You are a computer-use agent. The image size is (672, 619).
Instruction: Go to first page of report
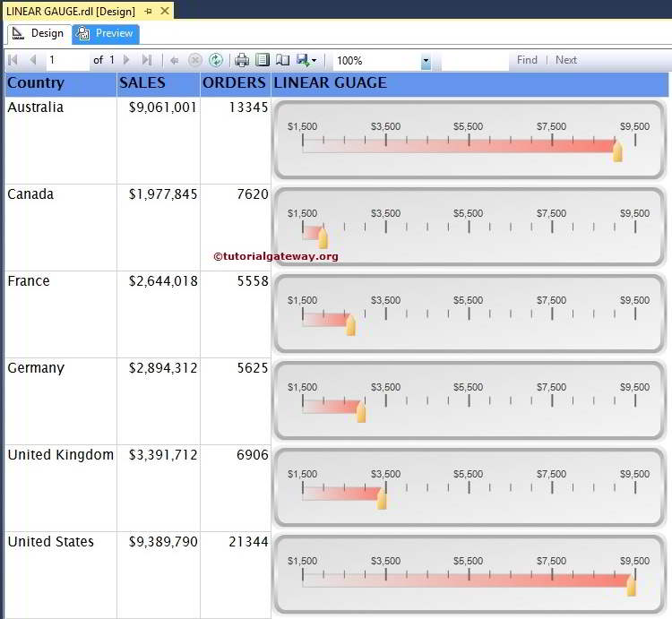tap(13, 60)
